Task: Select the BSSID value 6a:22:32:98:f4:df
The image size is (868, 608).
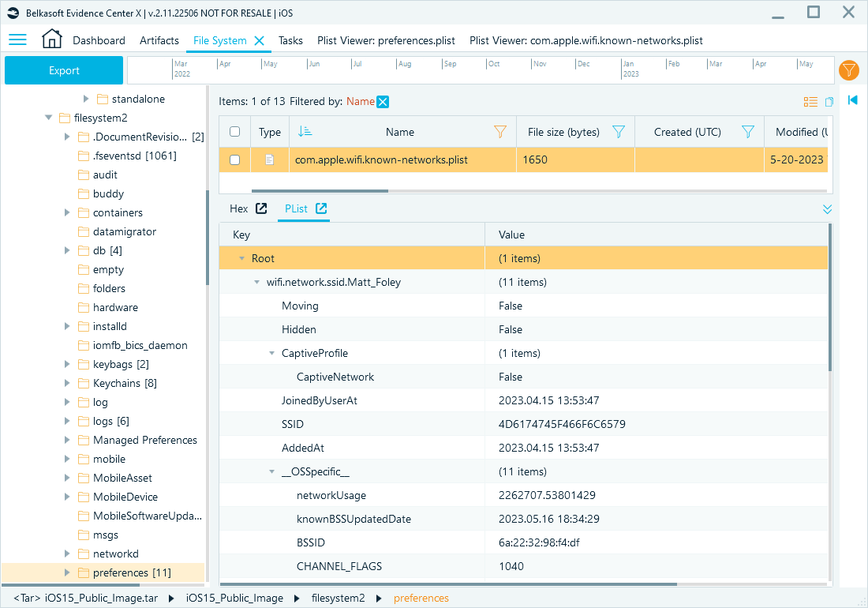Action: 539,542
